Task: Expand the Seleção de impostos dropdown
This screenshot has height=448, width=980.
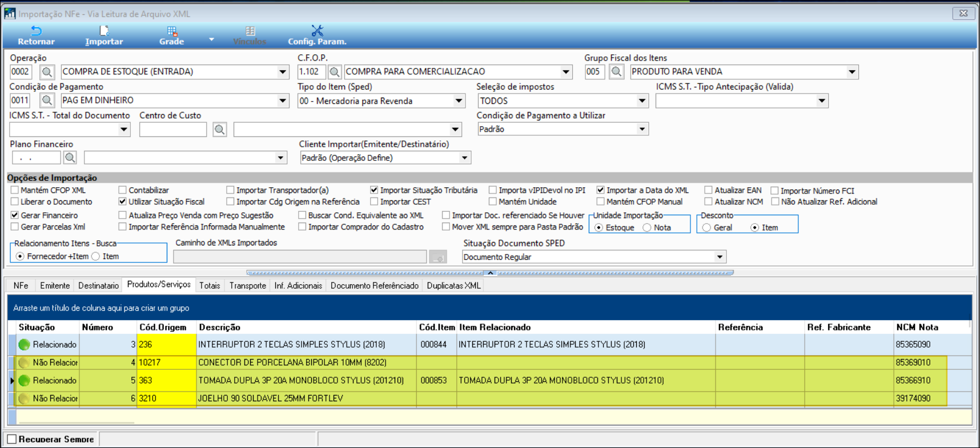Action: point(642,101)
